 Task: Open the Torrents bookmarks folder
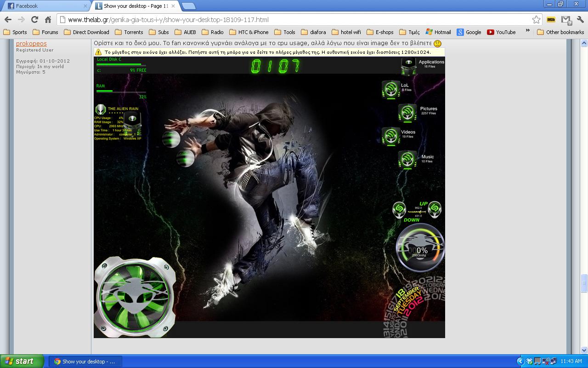(x=129, y=32)
